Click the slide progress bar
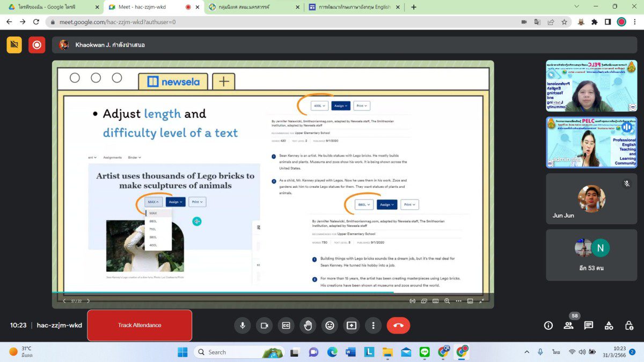This screenshot has width=644, height=362. click(273, 293)
